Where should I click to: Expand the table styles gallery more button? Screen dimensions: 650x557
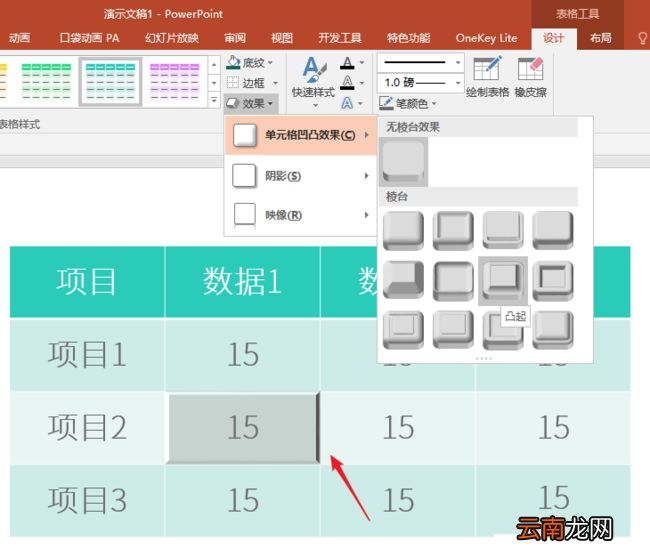point(214,100)
